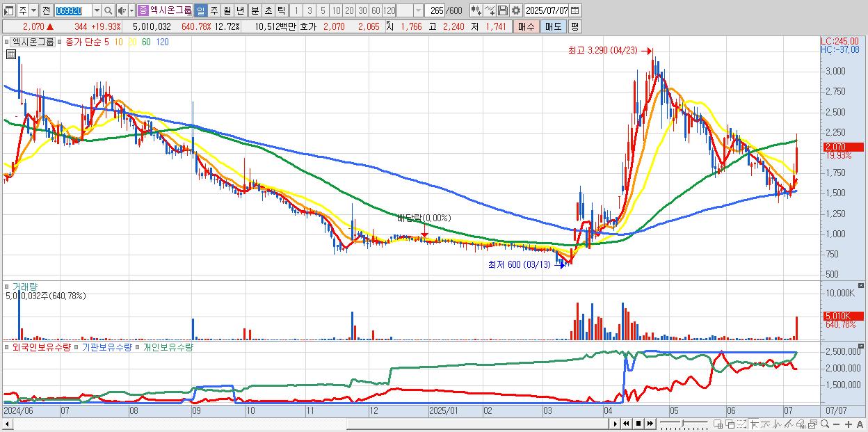Click the 주 button at top-left
Image resolution: width=868 pixels, height=432 pixels.
(23, 10)
